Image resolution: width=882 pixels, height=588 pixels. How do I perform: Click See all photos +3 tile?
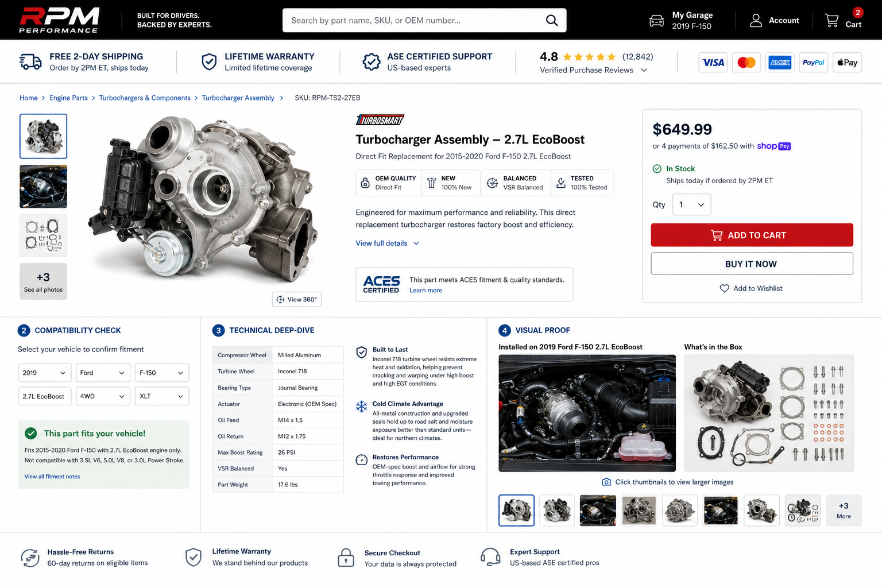pos(43,281)
